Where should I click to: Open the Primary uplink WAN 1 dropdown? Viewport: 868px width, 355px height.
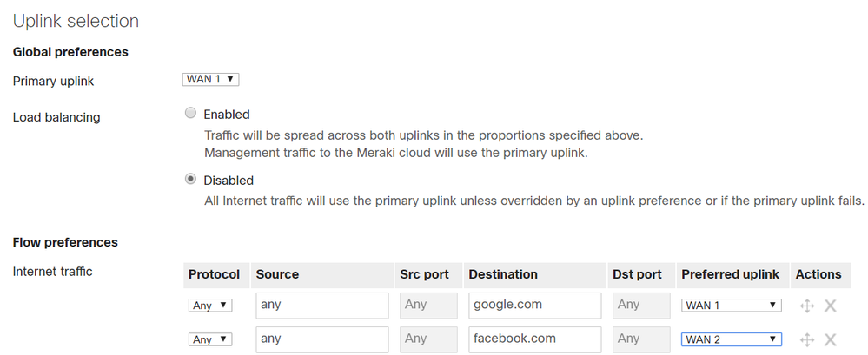tap(210, 79)
